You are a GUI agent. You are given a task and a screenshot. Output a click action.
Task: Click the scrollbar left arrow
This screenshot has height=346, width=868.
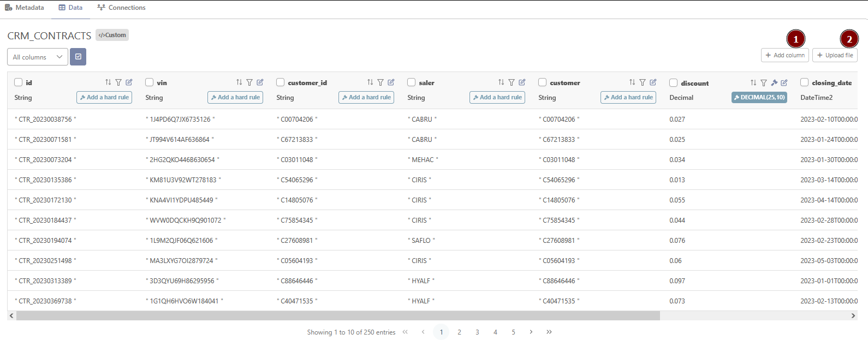(x=11, y=315)
